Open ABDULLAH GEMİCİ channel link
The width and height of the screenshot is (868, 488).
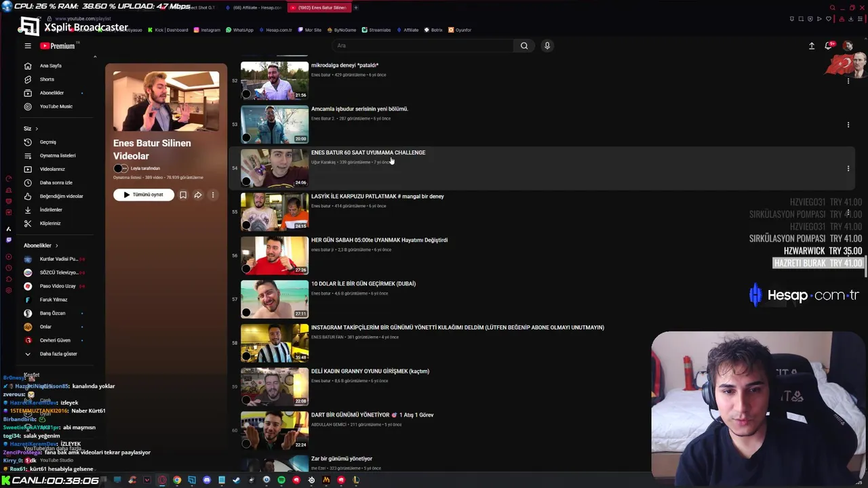(328, 425)
